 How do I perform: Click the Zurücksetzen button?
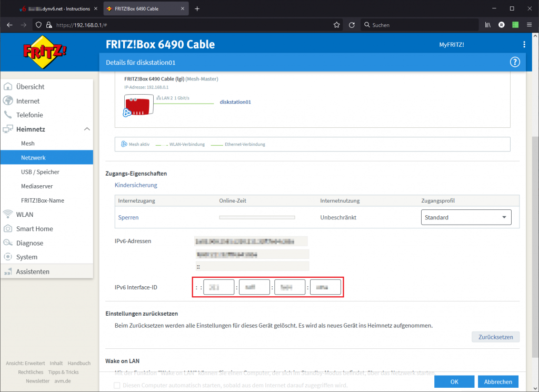[495, 337]
